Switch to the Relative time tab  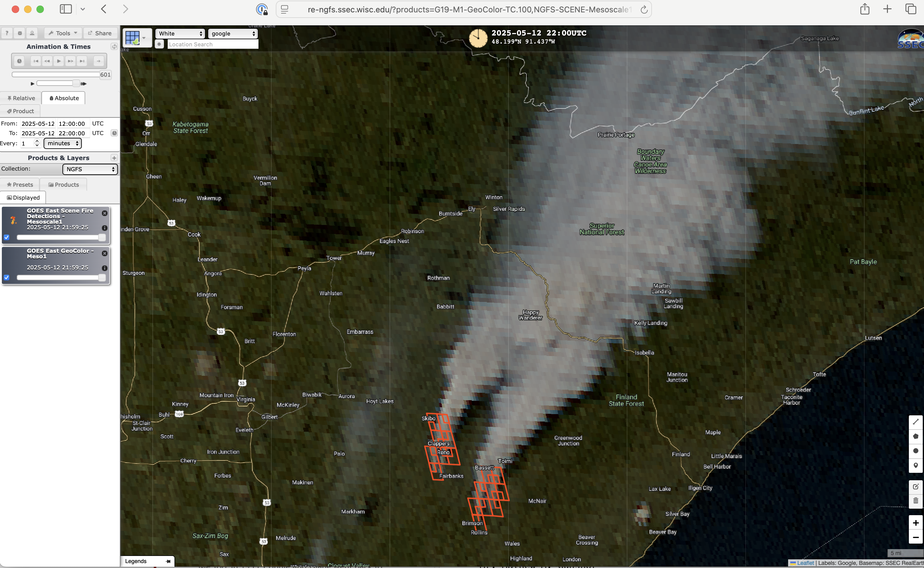tap(21, 98)
